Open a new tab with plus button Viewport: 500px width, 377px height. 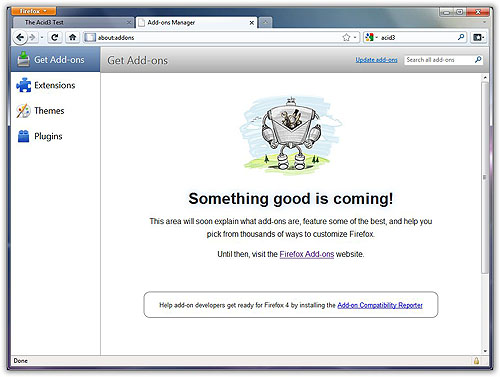tap(265, 22)
